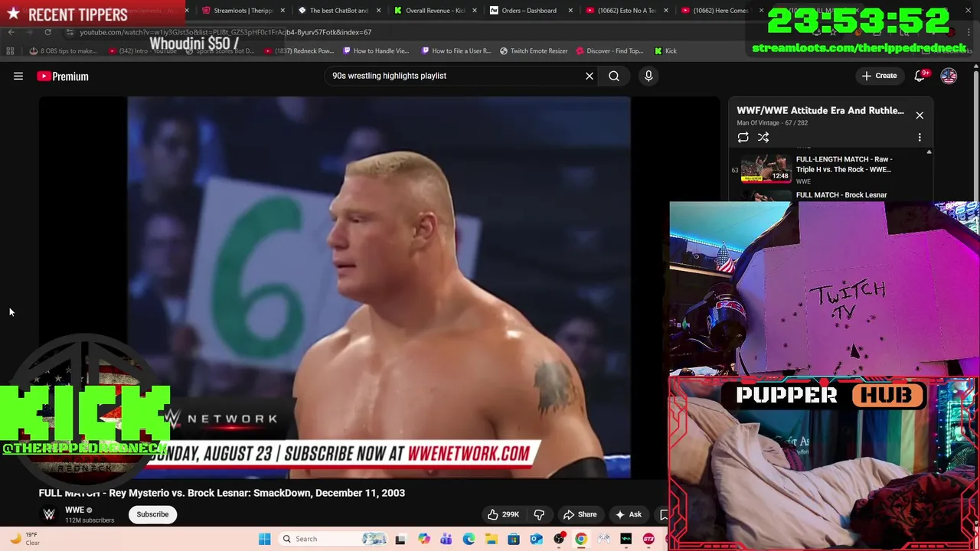Open the Create menu
Screen dimensions: 980x551
click(x=879, y=76)
